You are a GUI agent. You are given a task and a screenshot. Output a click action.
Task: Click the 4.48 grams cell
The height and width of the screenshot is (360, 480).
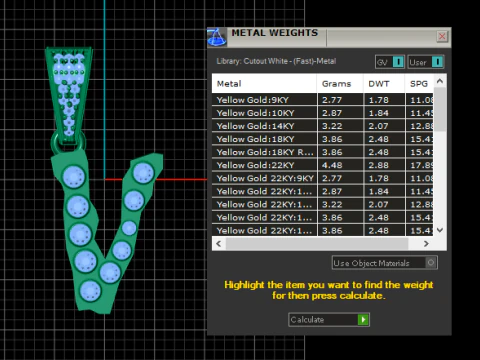[x=340, y=165]
